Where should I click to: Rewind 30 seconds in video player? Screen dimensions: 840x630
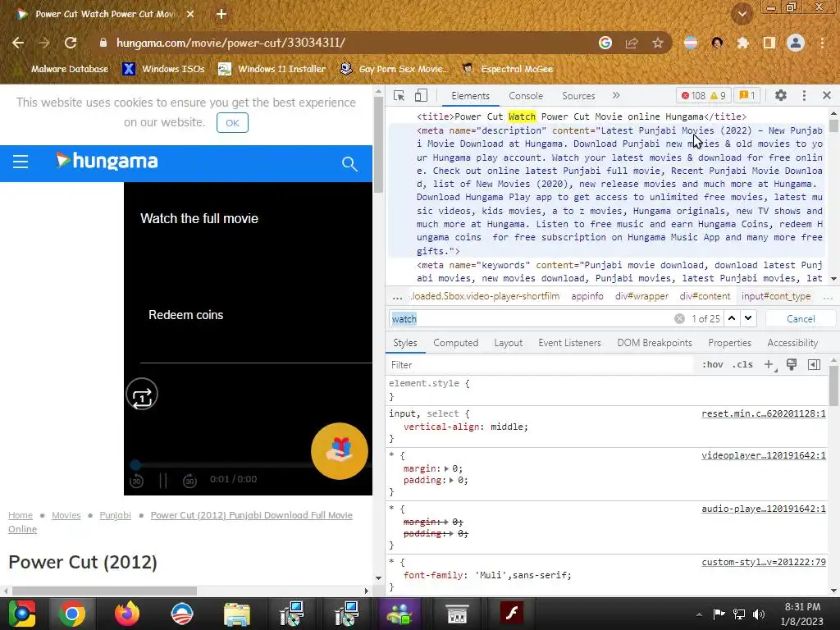(x=137, y=481)
